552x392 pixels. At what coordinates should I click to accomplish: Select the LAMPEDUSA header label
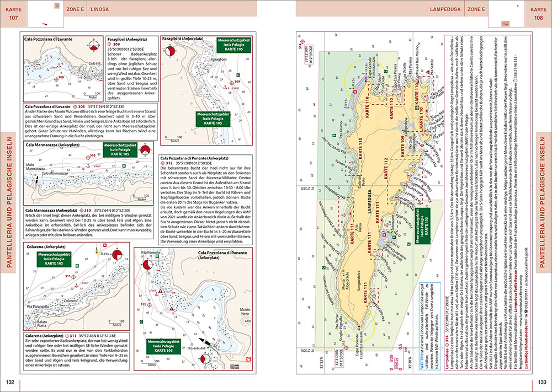(444, 10)
